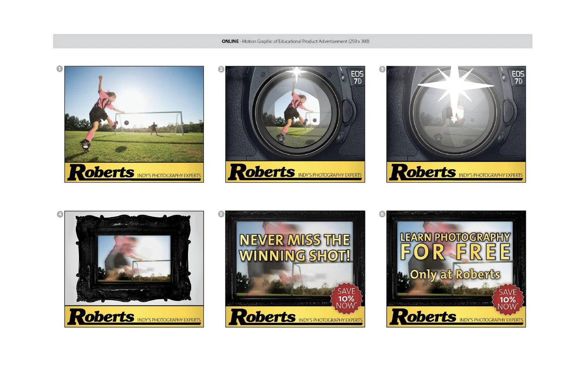This screenshot has width=588, height=368.
Task: Select the Roberts logo under the large-flash camera
Action: click(422, 172)
